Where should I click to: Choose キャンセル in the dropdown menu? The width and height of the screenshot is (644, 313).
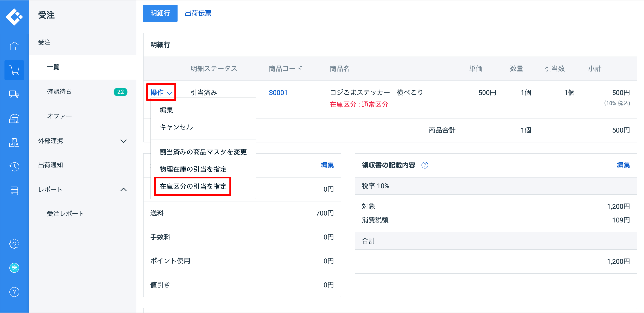click(176, 127)
